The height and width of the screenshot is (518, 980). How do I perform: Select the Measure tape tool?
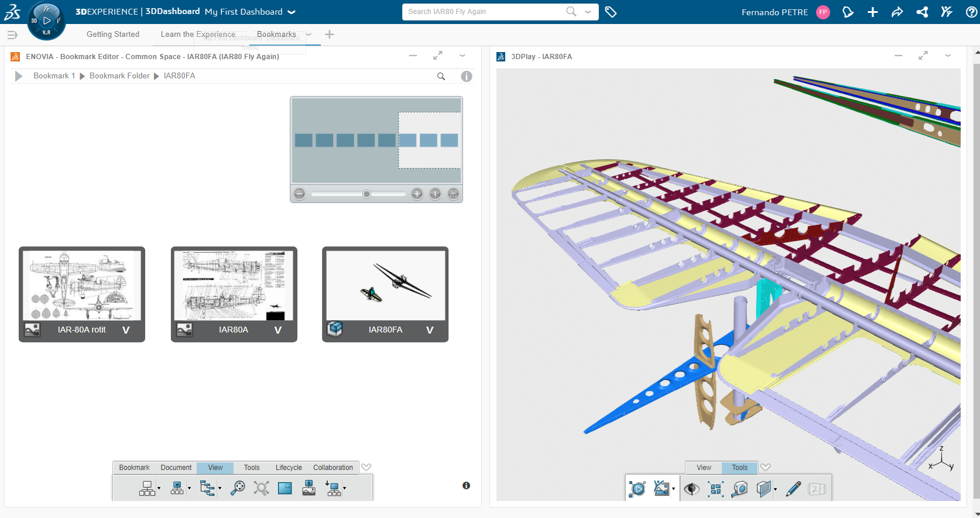click(740, 489)
